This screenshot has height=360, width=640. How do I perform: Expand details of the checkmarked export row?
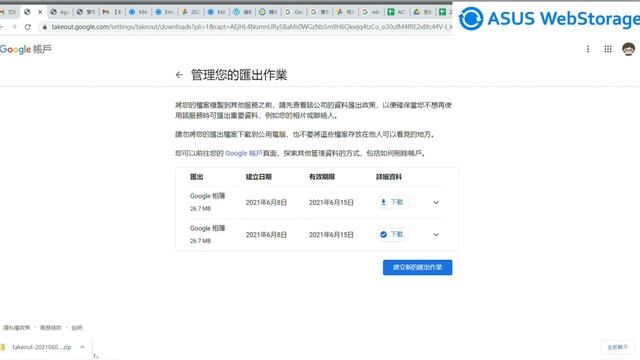pyautogui.click(x=436, y=235)
